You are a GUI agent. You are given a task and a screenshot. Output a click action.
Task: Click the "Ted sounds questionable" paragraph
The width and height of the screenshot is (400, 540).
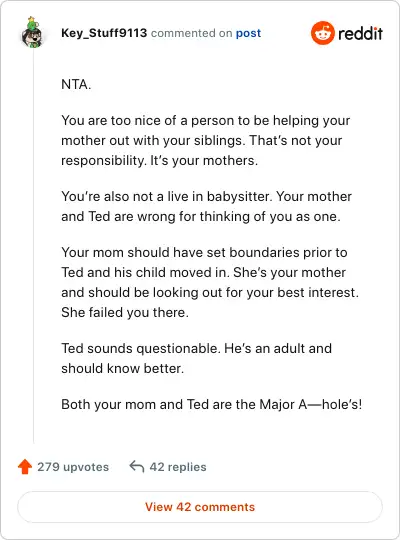click(196, 358)
